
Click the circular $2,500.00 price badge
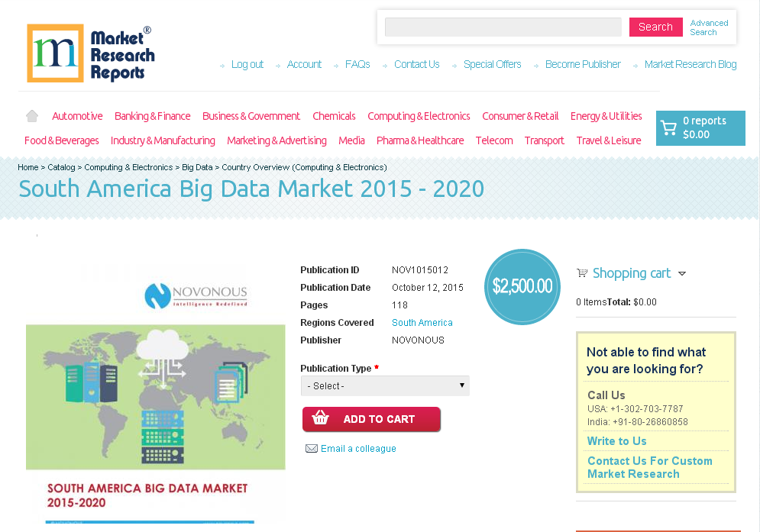pyautogui.click(x=522, y=286)
